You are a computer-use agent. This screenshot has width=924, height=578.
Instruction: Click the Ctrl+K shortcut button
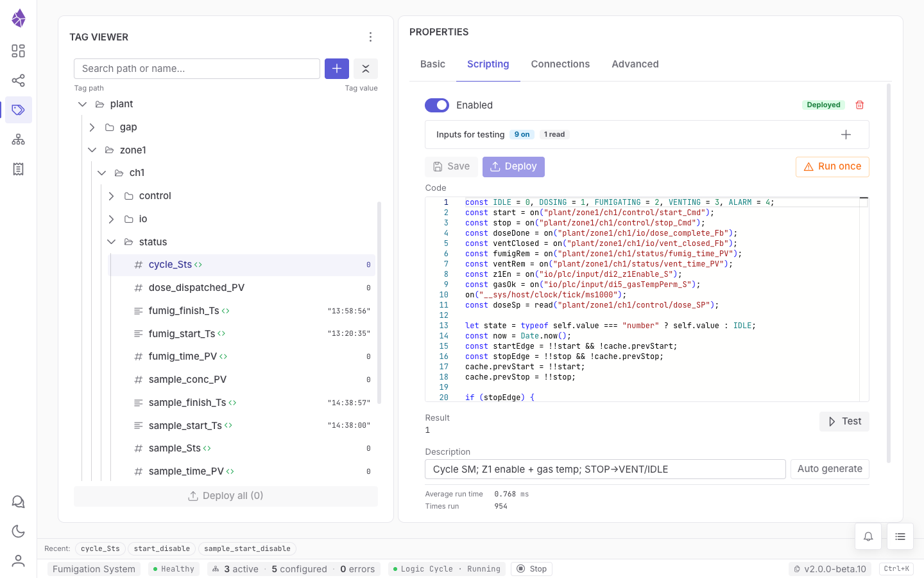tap(896, 569)
